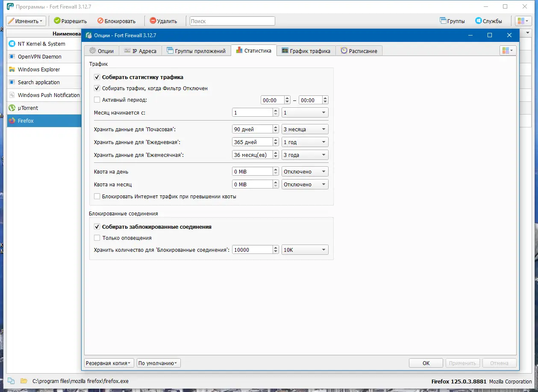538x392 pixels.
Task: Toggle the Собирать статистику трафика checkbox
Action: coord(97,77)
